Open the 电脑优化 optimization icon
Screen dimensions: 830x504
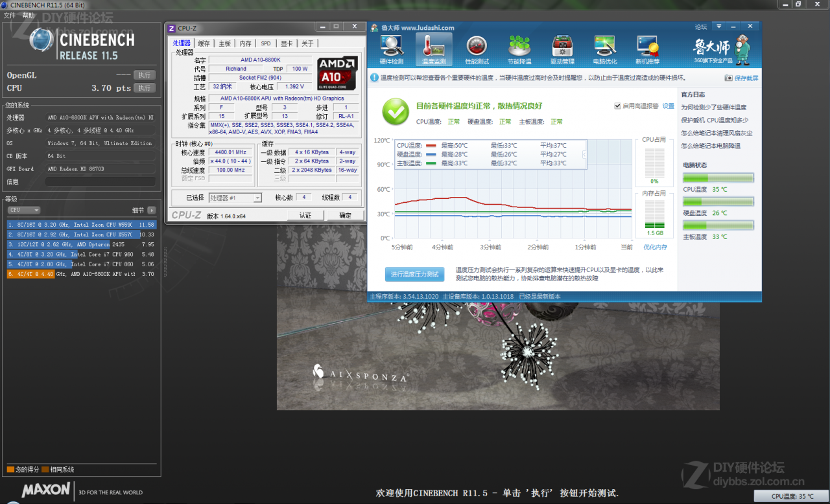(605, 50)
